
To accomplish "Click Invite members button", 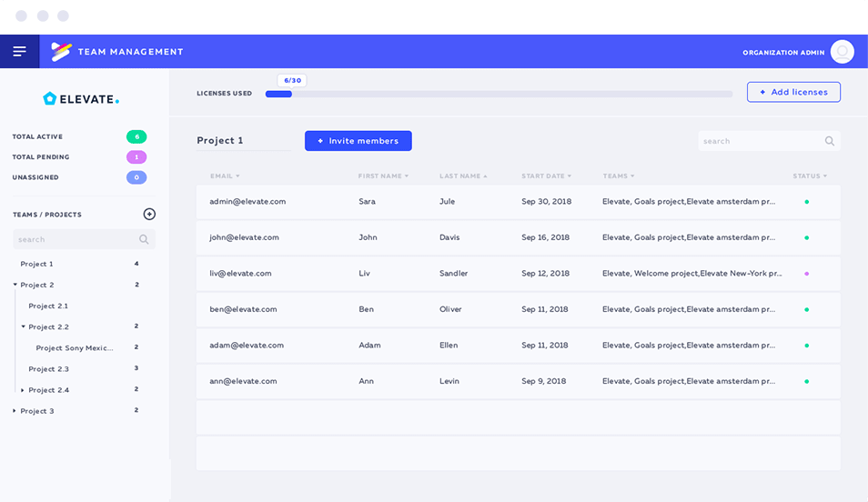I will [358, 141].
